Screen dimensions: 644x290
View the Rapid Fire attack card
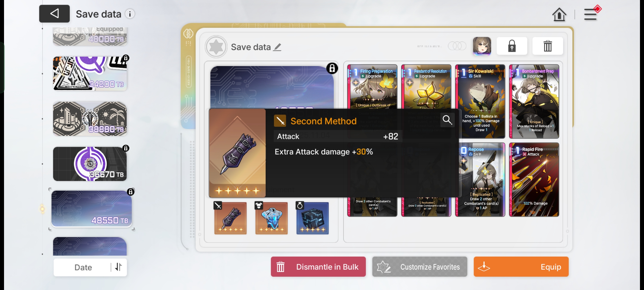click(534, 180)
